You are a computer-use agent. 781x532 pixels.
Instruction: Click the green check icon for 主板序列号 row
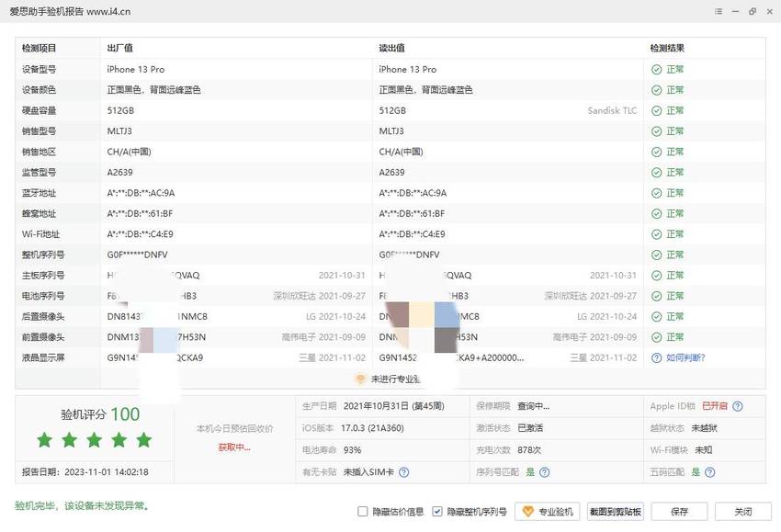(656, 276)
